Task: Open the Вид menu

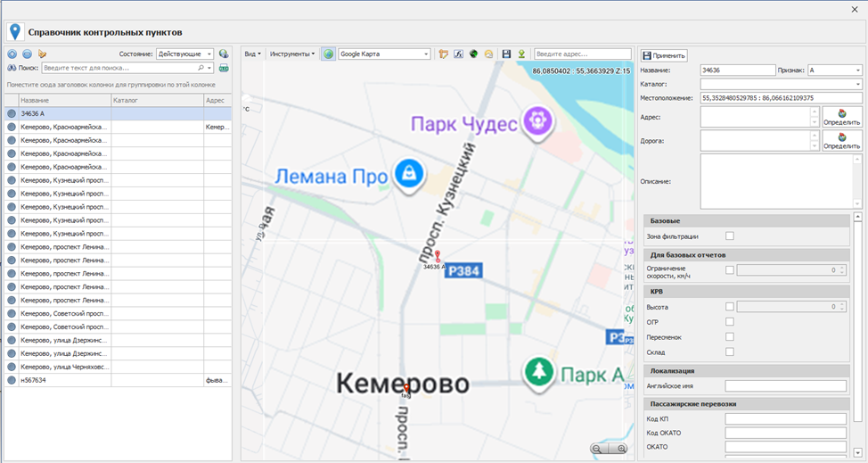Action: click(x=252, y=54)
